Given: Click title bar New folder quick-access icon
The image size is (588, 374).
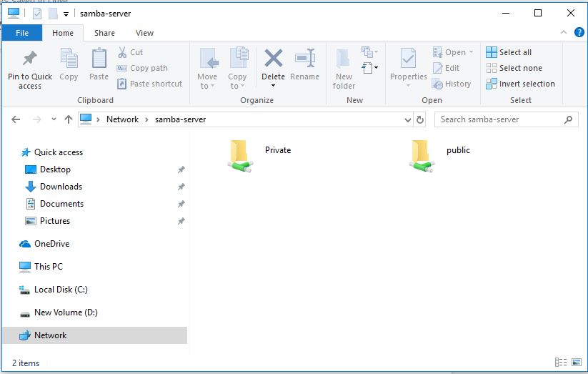Looking at the screenshot, I should click(54, 14).
